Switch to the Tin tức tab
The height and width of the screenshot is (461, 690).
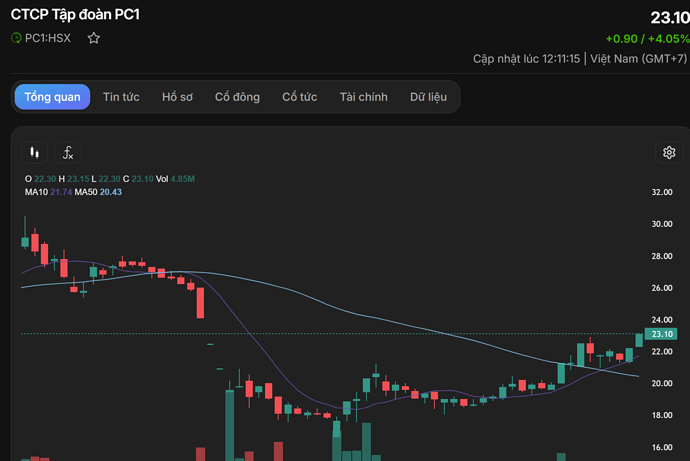121,97
